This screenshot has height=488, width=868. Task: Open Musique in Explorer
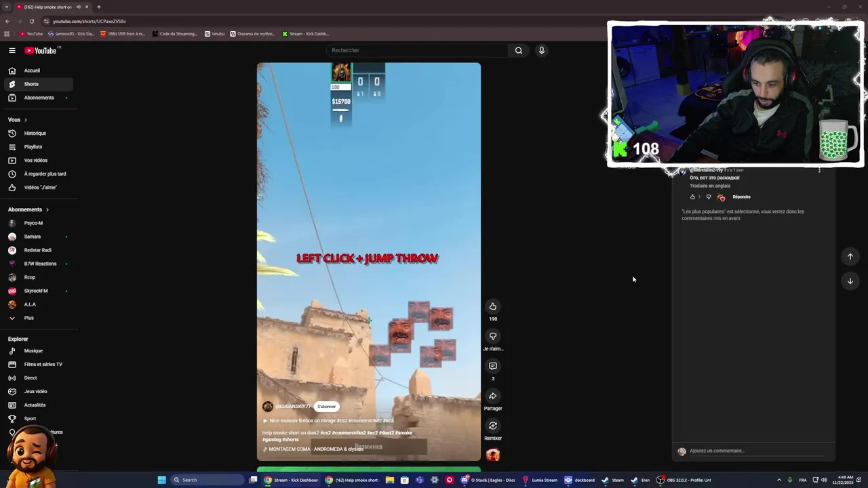(38, 350)
